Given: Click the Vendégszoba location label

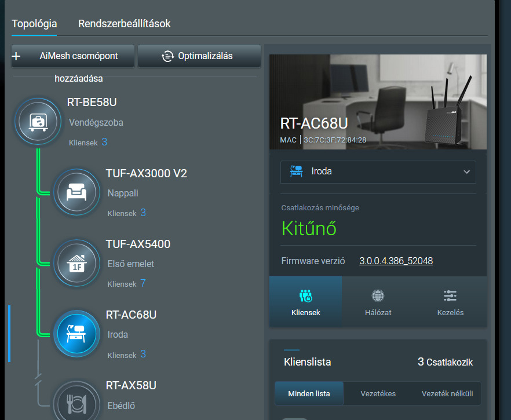Looking at the screenshot, I should coord(96,122).
